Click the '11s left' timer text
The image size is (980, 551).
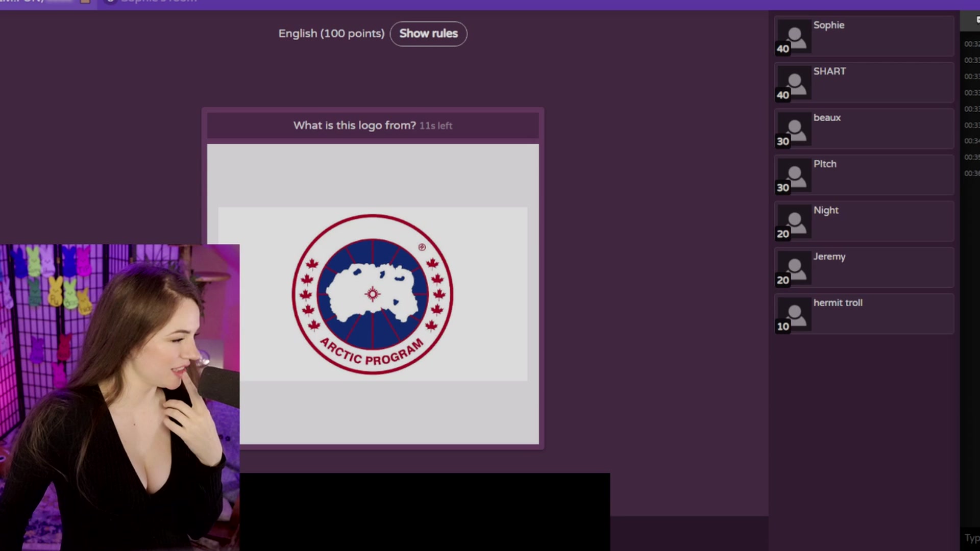(x=436, y=126)
